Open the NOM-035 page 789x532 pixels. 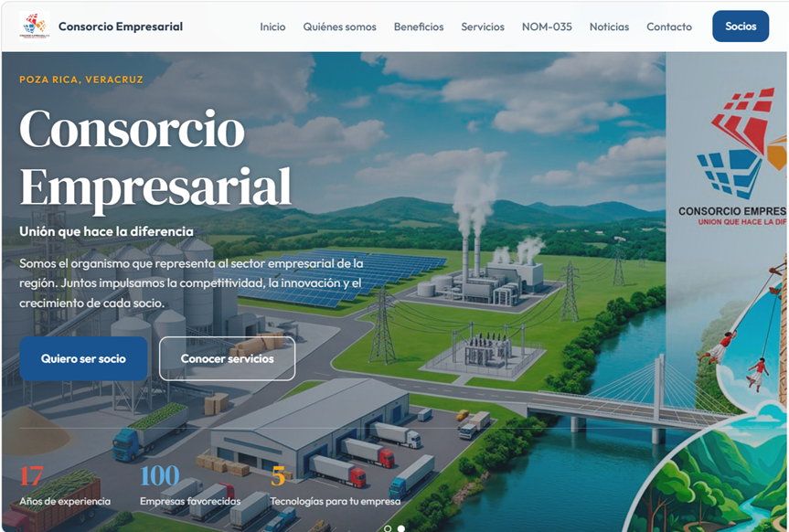(x=547, y=27)
